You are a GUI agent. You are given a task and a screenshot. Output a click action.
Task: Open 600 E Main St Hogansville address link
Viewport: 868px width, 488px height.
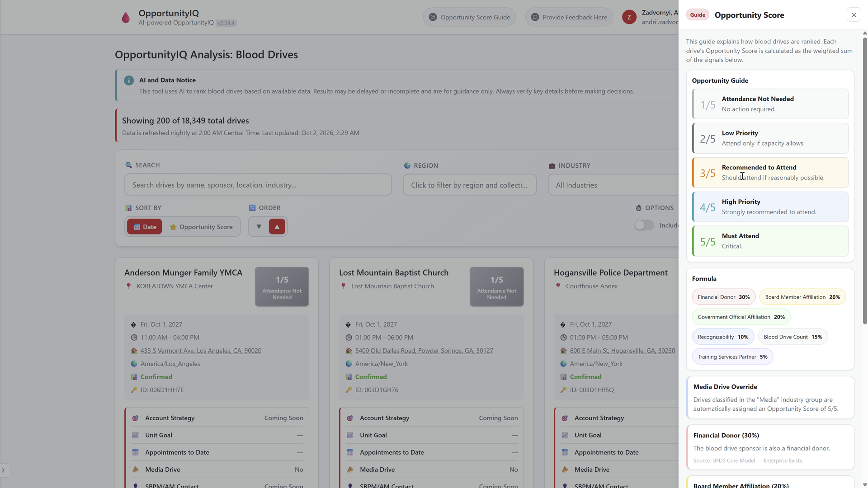[x=623, y=351]
